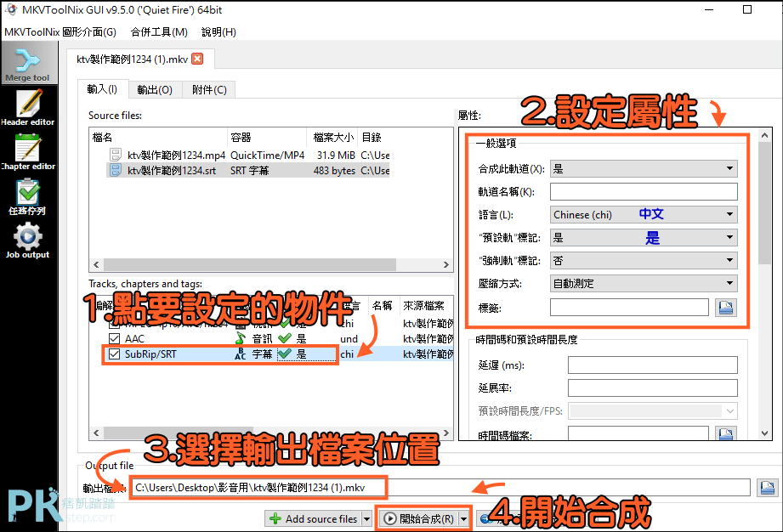Click the output file path field

pos(440,488)
